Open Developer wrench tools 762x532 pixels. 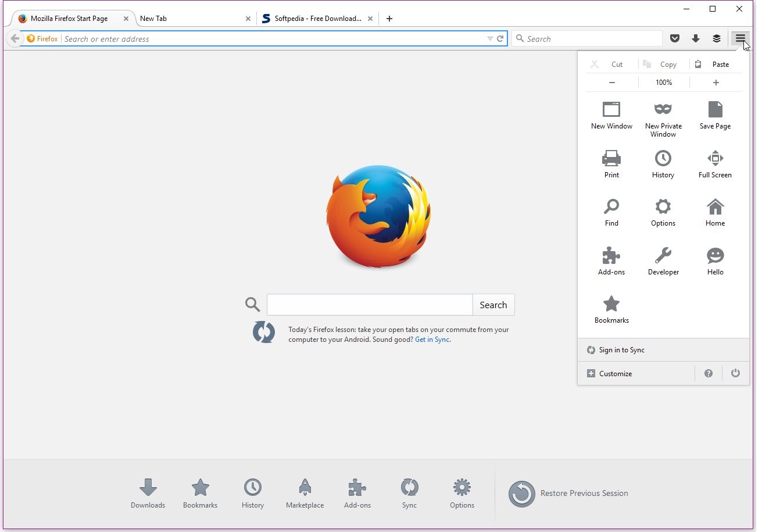(x=663, y=261)
